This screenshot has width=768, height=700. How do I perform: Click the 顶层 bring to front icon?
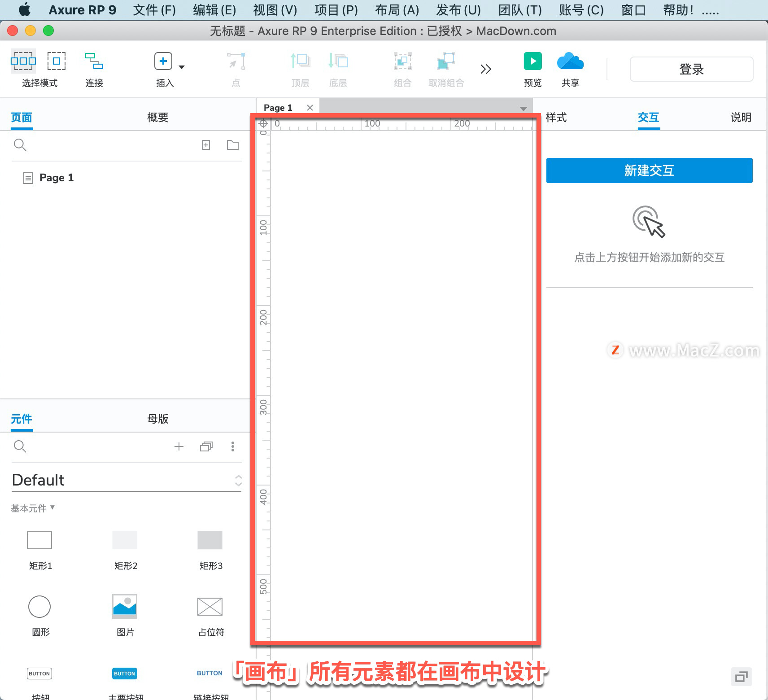(301, 61)
